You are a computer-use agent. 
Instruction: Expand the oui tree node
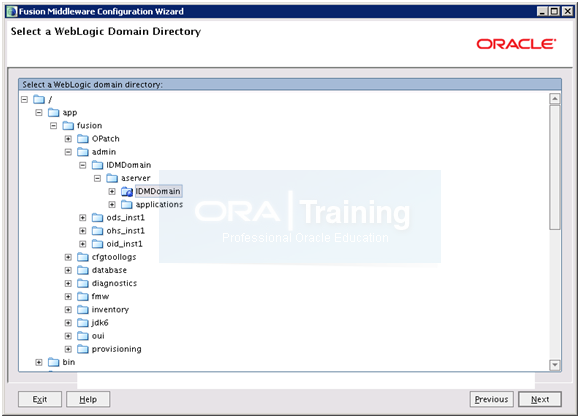tap(68, 336)
